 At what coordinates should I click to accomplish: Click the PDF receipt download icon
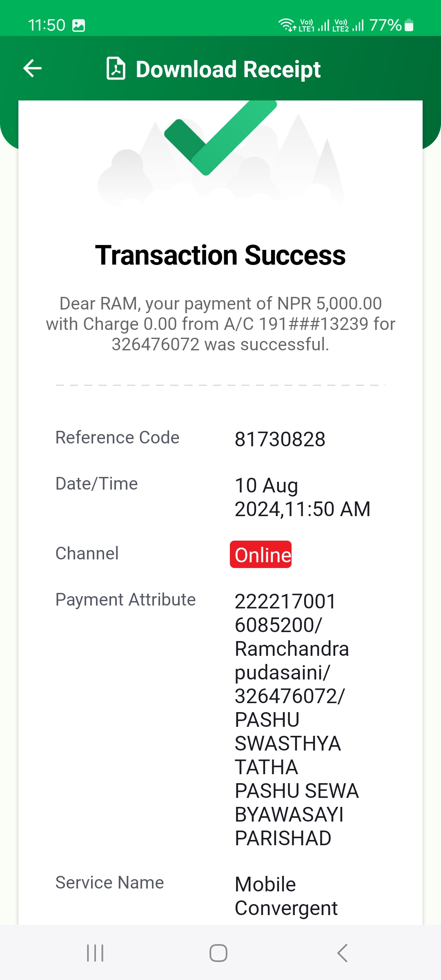tap(116, 69)
